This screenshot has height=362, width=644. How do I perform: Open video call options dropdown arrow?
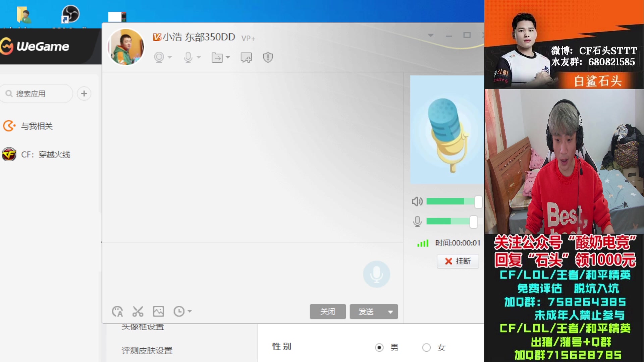170,57
